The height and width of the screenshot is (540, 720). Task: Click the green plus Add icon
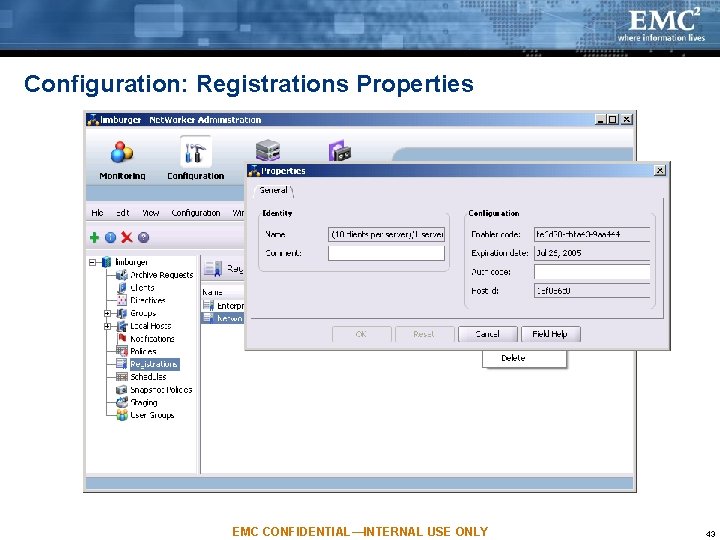click(94, 237)
